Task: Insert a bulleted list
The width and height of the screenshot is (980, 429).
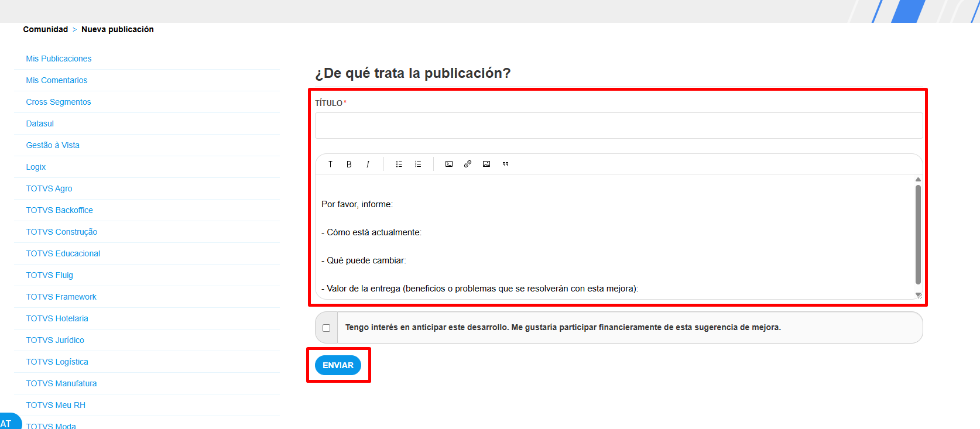Action: click(x=399, y=164)
